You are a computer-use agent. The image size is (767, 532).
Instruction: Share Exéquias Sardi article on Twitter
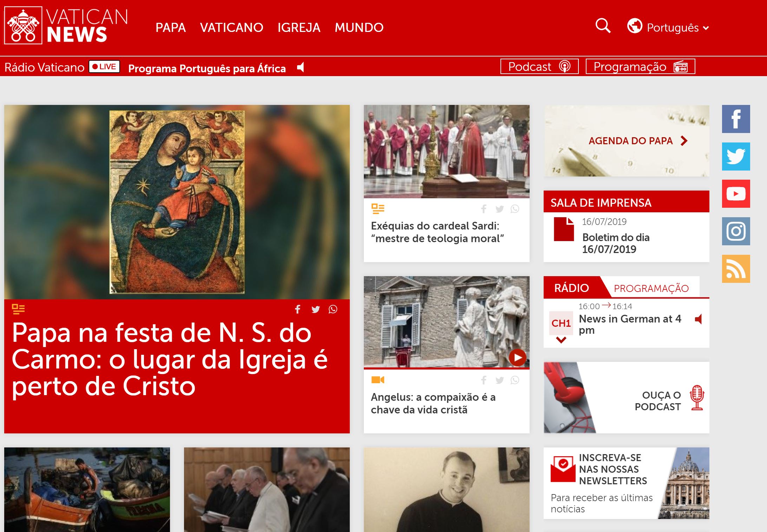click(499, 209)
